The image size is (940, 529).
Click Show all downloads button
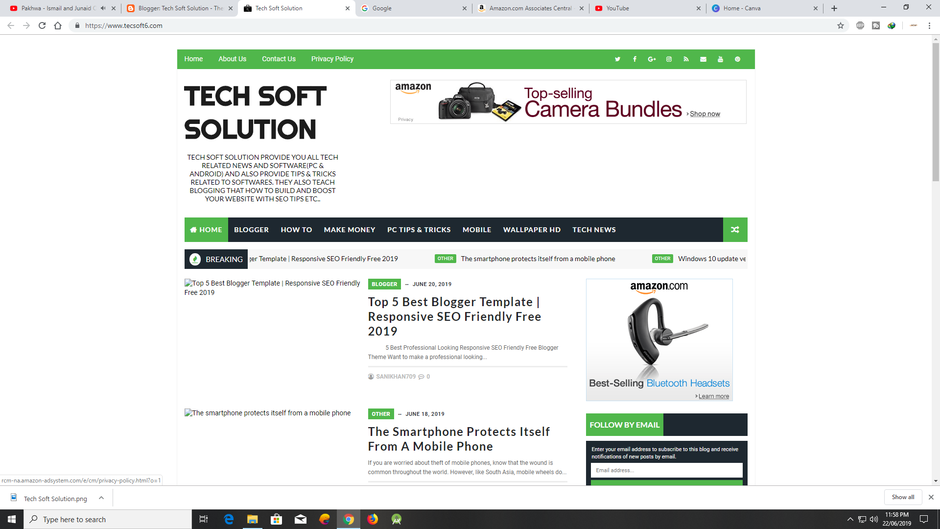tap(903, 497)
